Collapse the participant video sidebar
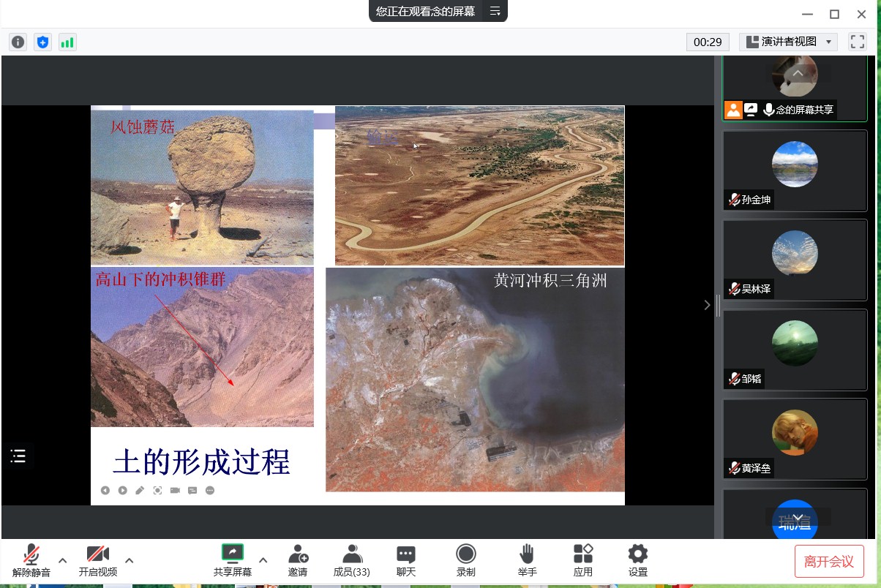 pos(707,305)
